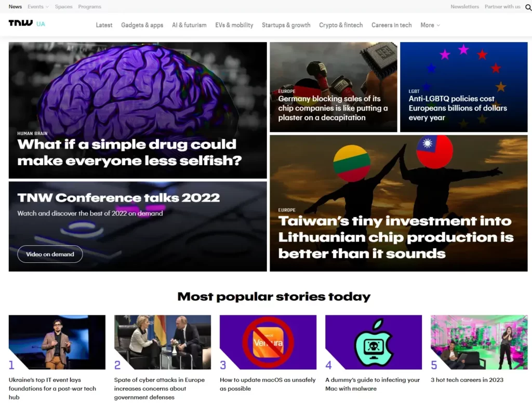Click the macOS Ventura prohibited thumbnail

point(268,342)
